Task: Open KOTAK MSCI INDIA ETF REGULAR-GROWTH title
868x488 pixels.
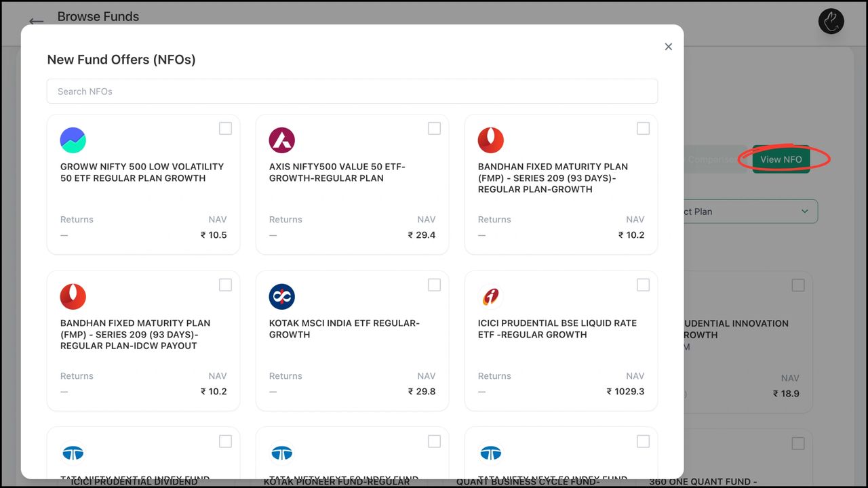Action: [x=344, y=329]
